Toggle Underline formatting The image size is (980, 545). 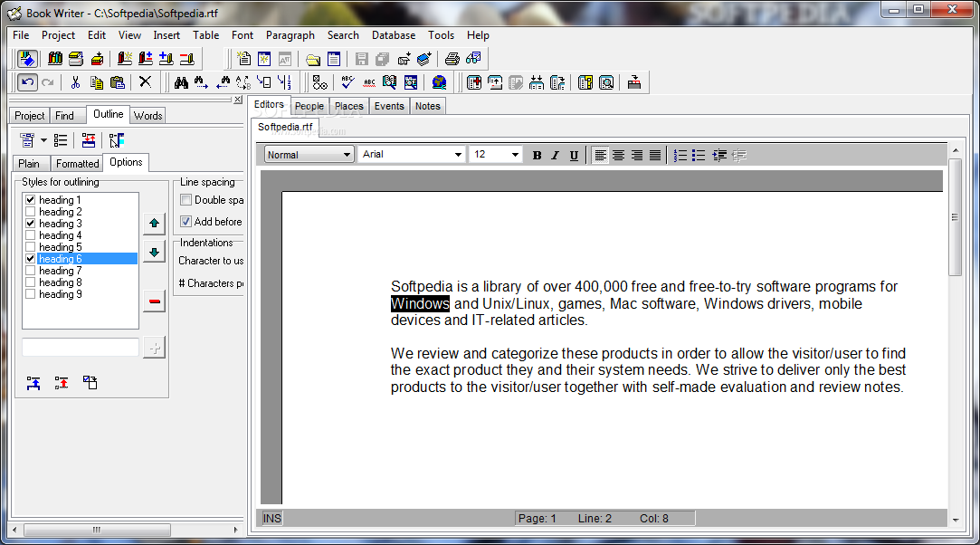pos(574,155)
